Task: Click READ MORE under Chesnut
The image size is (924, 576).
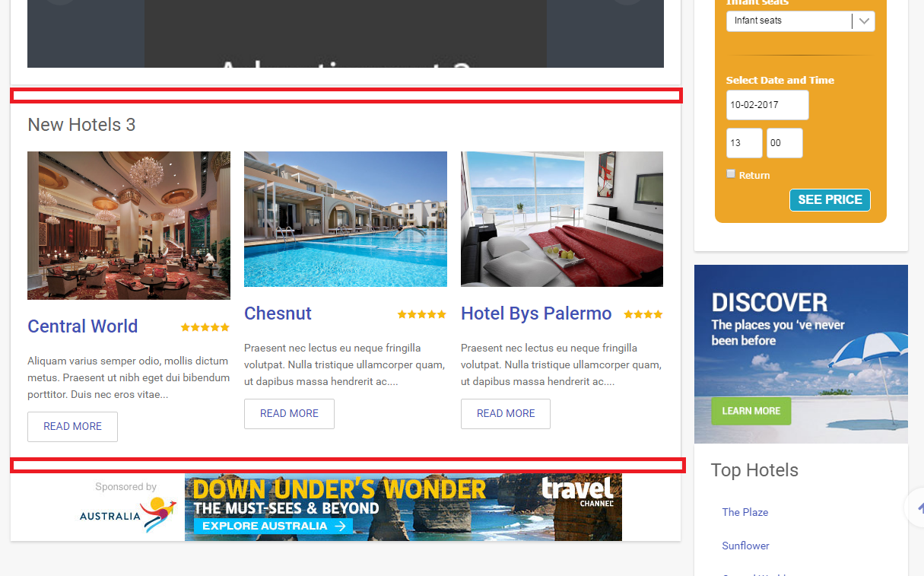Action: [x=289, y=413]
